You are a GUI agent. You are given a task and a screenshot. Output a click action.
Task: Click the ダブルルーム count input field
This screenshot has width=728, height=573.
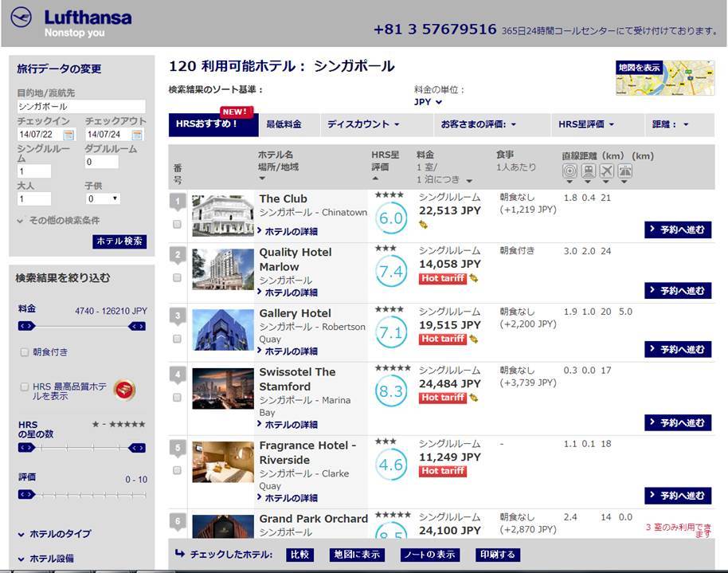[102, 162]
